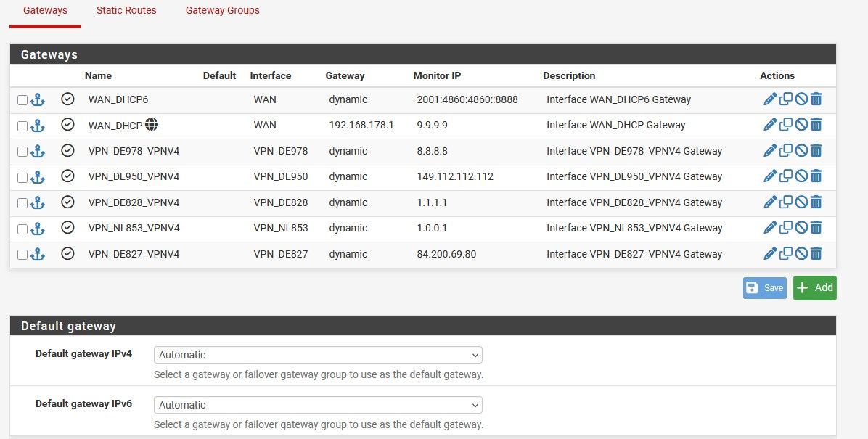Viewport: 868px width, 439px height.
Task: Edit the VPN_NL853_VPNV4 gateway
Action: 770,228
